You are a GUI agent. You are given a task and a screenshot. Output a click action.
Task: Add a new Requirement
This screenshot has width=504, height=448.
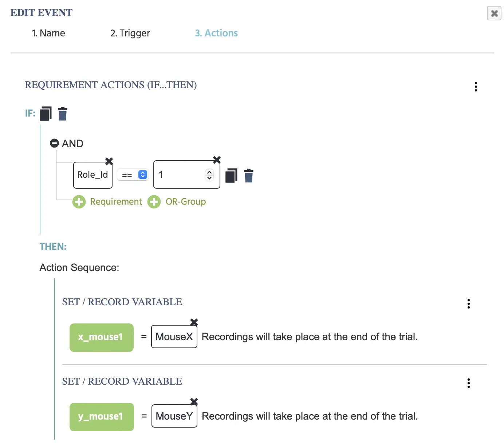coord(107,201)
